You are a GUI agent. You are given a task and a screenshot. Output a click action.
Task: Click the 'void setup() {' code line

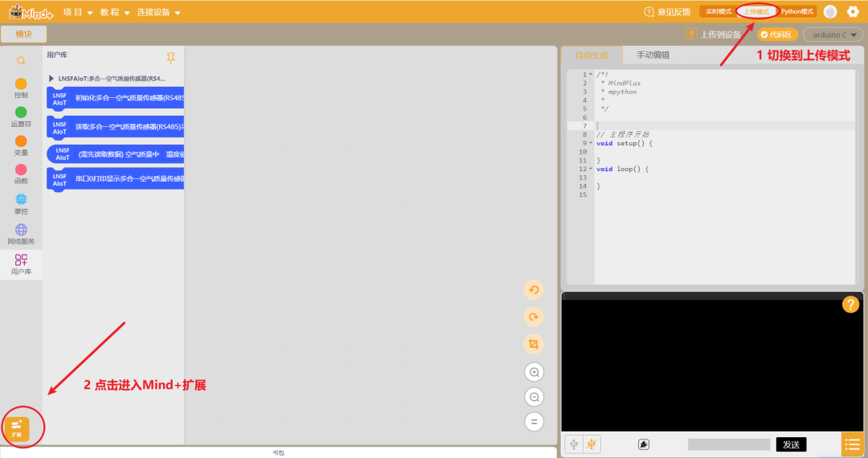pos(624,143)
